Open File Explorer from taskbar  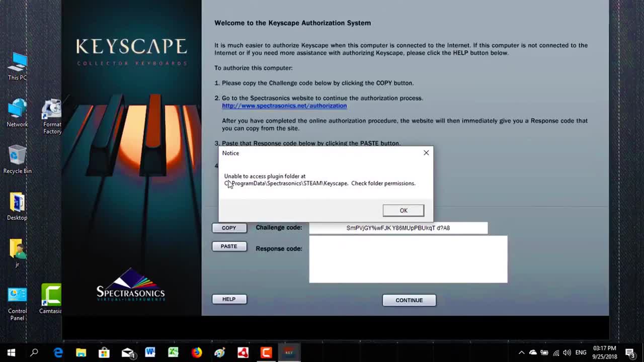(81, 352)
